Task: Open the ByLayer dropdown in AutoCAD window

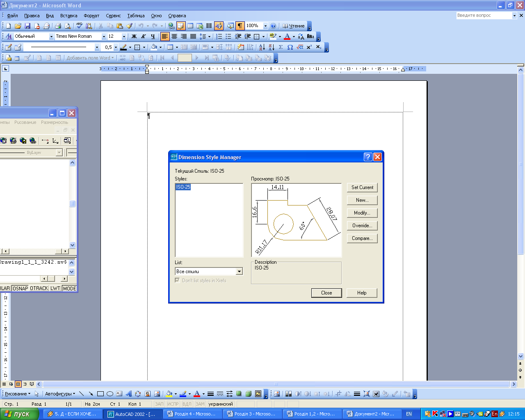Action: (59, 153)
